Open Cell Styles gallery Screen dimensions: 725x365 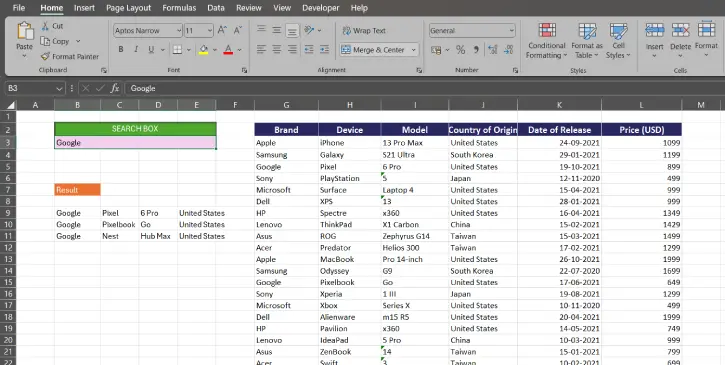pos(618,40)
